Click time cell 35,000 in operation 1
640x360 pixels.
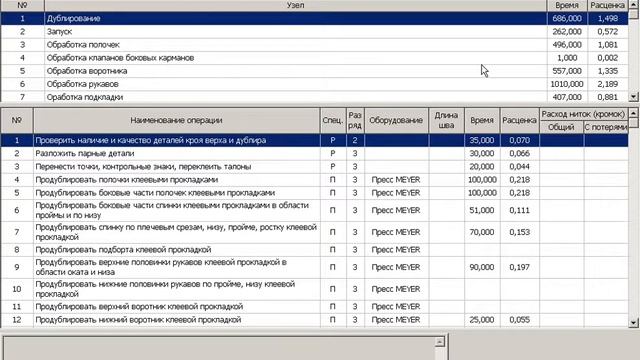pos(482,140)
